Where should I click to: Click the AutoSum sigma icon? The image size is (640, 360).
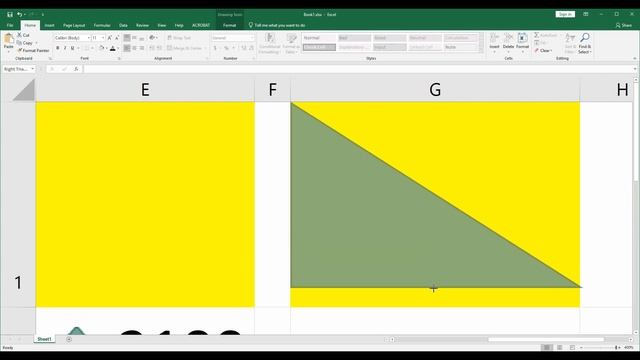click(537, 36)
